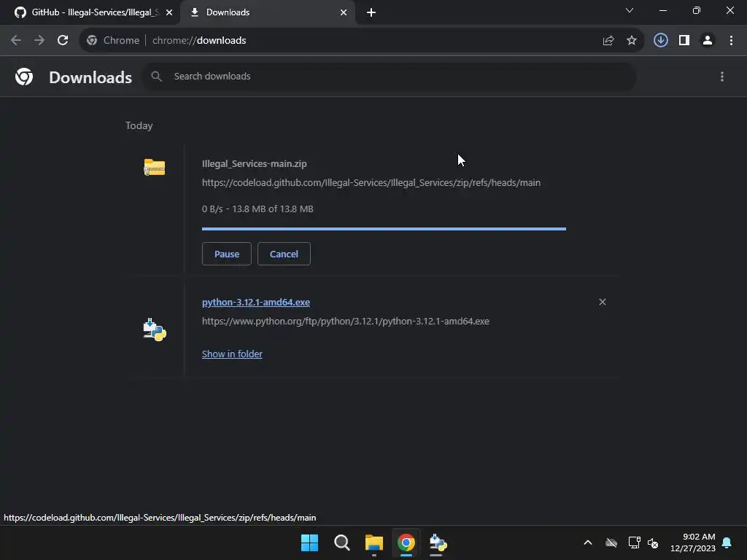747x560 pixels.
Task: Expand hidden system tray icons
Action: click(x=588, y=542)
